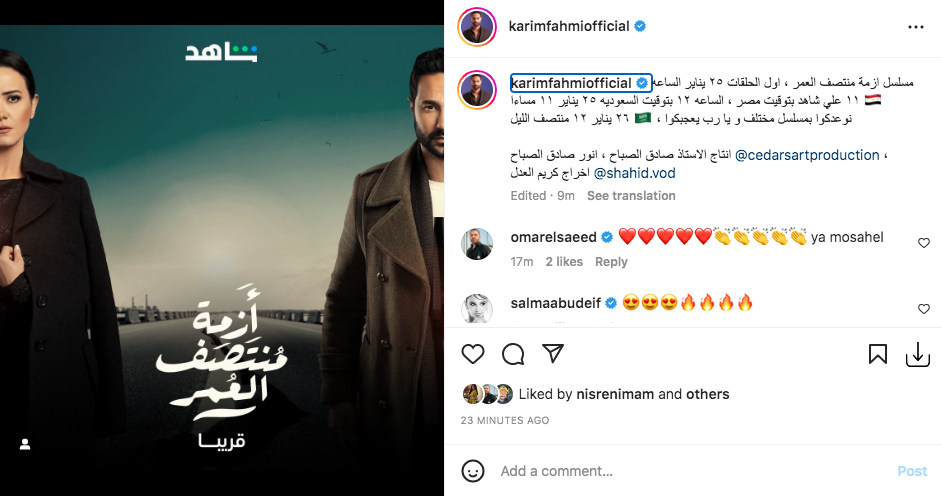Show tagged people icon on photo
Viewport: 942px width, 496px height.
pyautogui.click(x=25, y=444)
